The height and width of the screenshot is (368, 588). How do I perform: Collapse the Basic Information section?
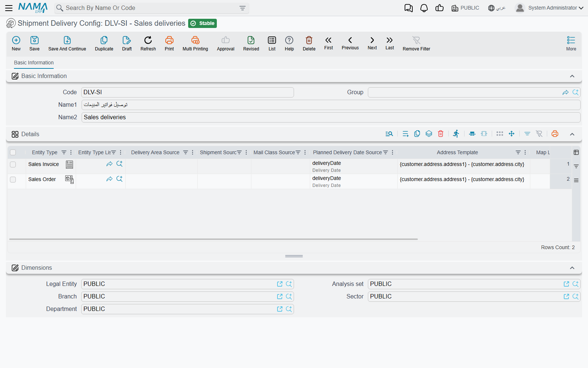572,76
